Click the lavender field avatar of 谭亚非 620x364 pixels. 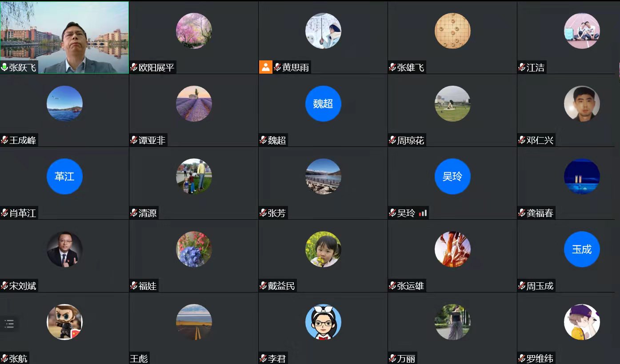point(194,104)
